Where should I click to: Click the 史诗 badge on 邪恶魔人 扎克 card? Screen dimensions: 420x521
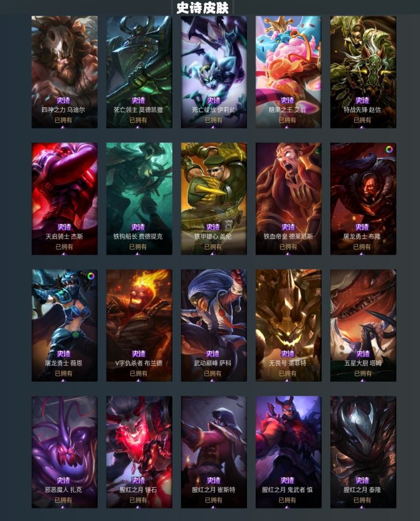coord(63,480)
